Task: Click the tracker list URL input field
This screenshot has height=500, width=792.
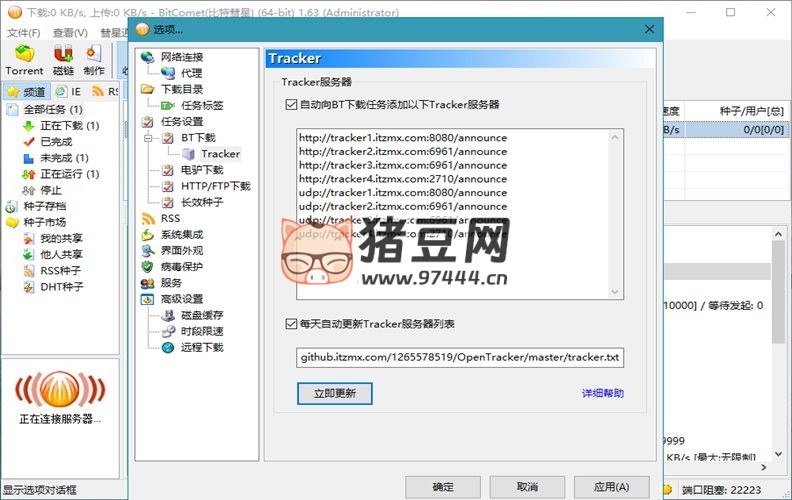Action: [460, 357]
